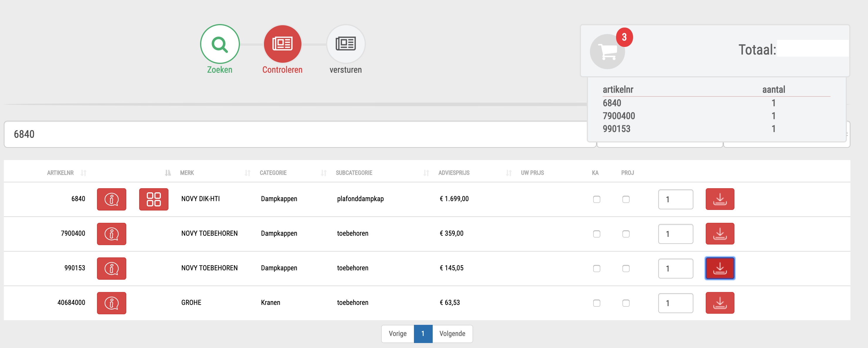
Task: Open grid options for NOVY DIK-HTI
Action: pos(154,199)
